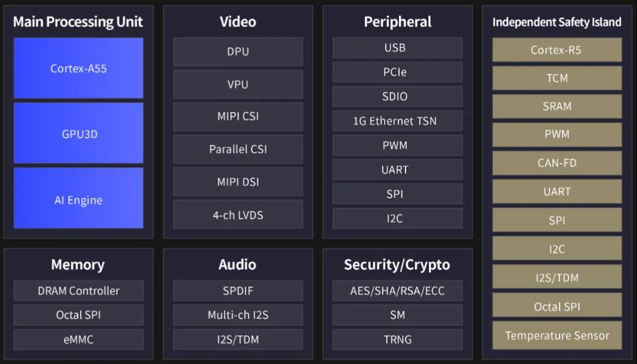Click the CAN-FD block
The height and width of the screenshot is (364, 637).
point(557,163)
